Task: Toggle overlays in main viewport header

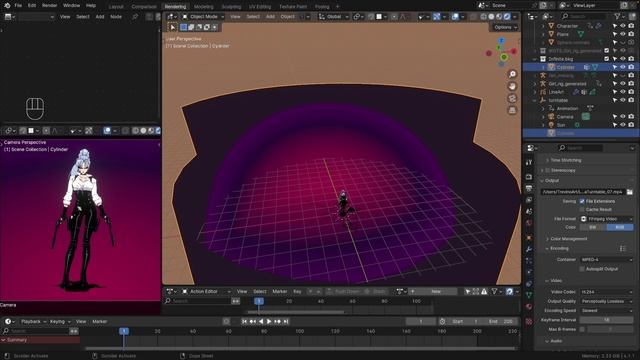Action: 455,17
